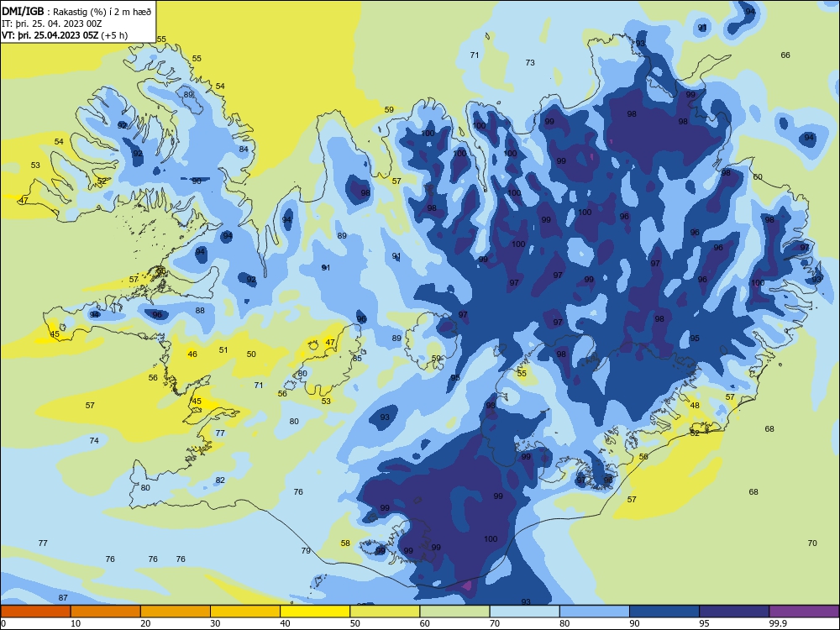Select the dark blue 90–95 legend swatch
This screenshot has width=840, height=630.
[664, 612]
